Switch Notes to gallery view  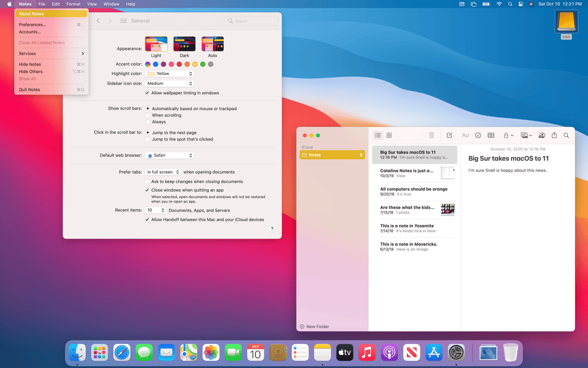[x=389, y=135]
